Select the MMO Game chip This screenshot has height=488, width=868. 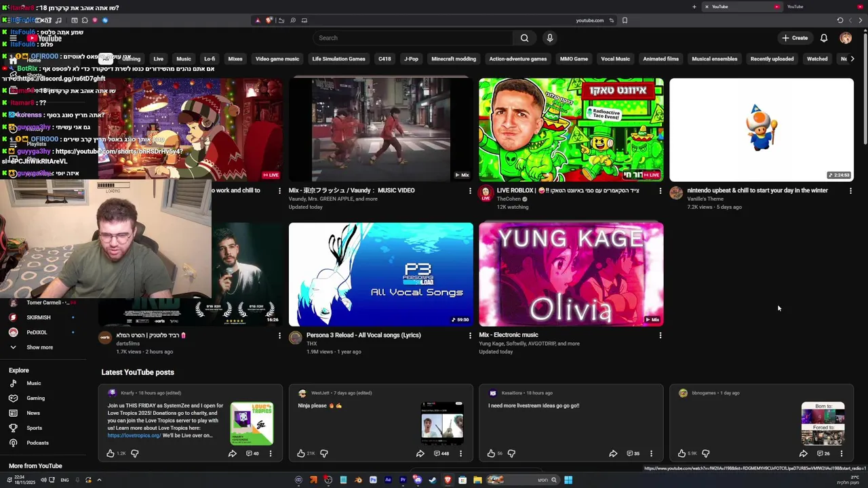point(574,59)
